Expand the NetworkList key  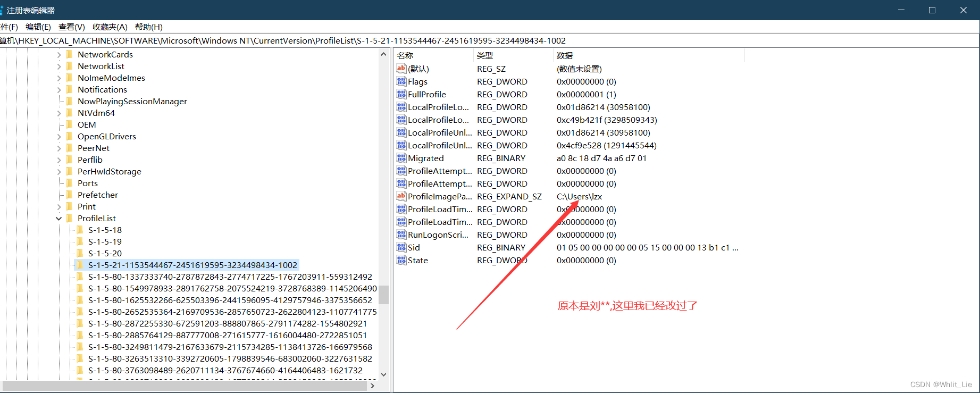59,66
